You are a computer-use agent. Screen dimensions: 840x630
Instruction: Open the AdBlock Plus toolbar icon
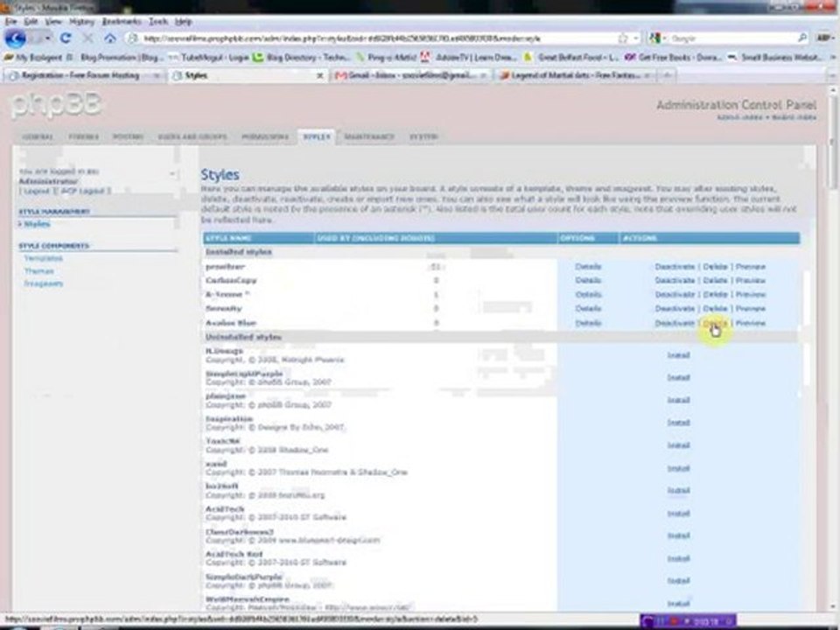pos(824,38)
